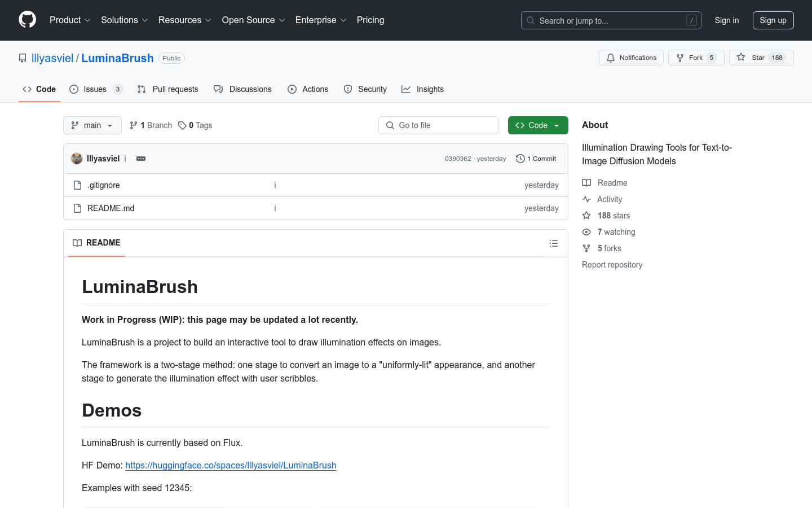
Task: Open the README outline icon
Action: click(x=554, y=243)
